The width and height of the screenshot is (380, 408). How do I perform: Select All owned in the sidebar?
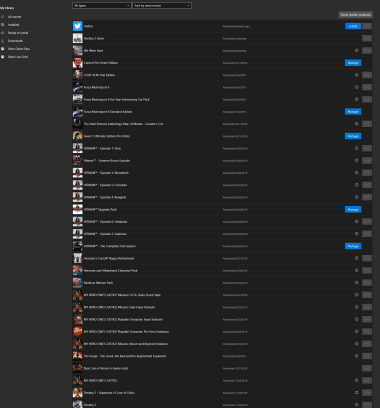pyautogui.click(x=14, y=17)
